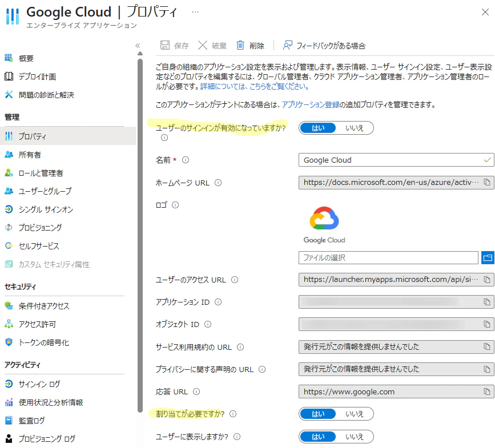Image resolution: width=495 pixels, height=448 pixels.
Task: Click the セルフサービス icon
Action: coord(9,245)
